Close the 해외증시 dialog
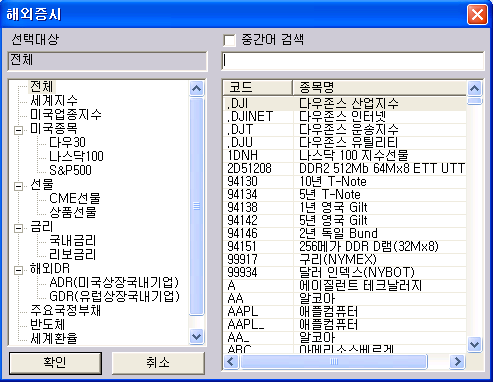Viewport: 493px width, 382px height. tap(477, 15)
